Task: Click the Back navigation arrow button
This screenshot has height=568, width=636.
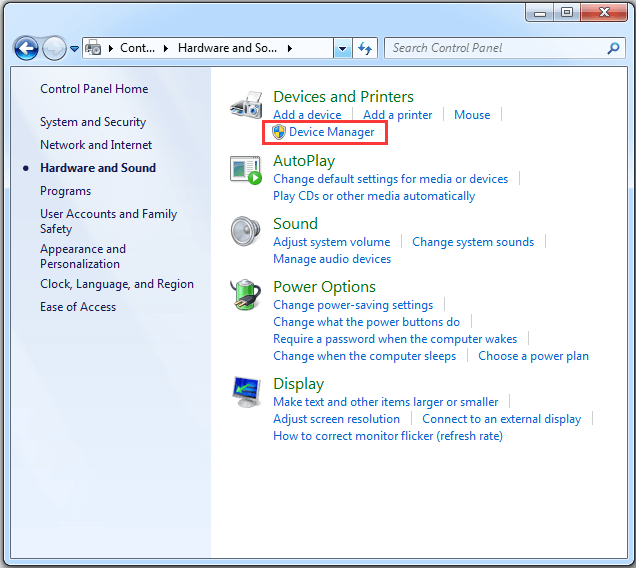Action: (26, 48)
